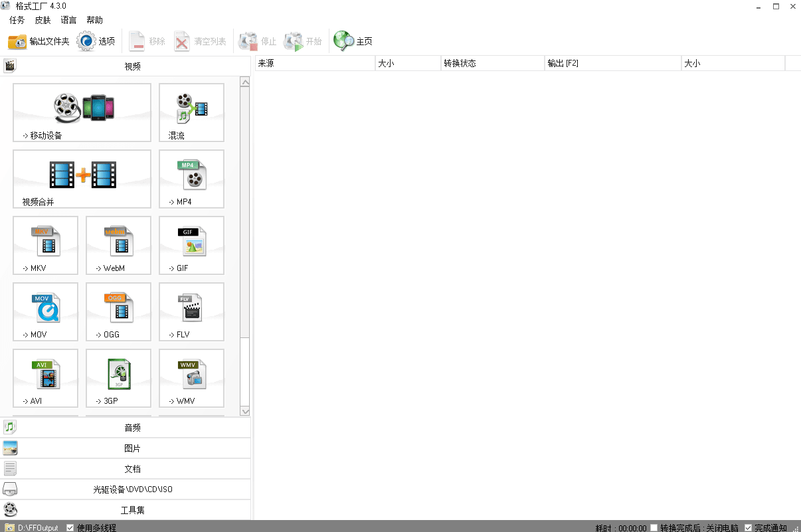Click the film clapper icon beside 视频
This screenshot has width=801, height=532.
coord(9,66)
